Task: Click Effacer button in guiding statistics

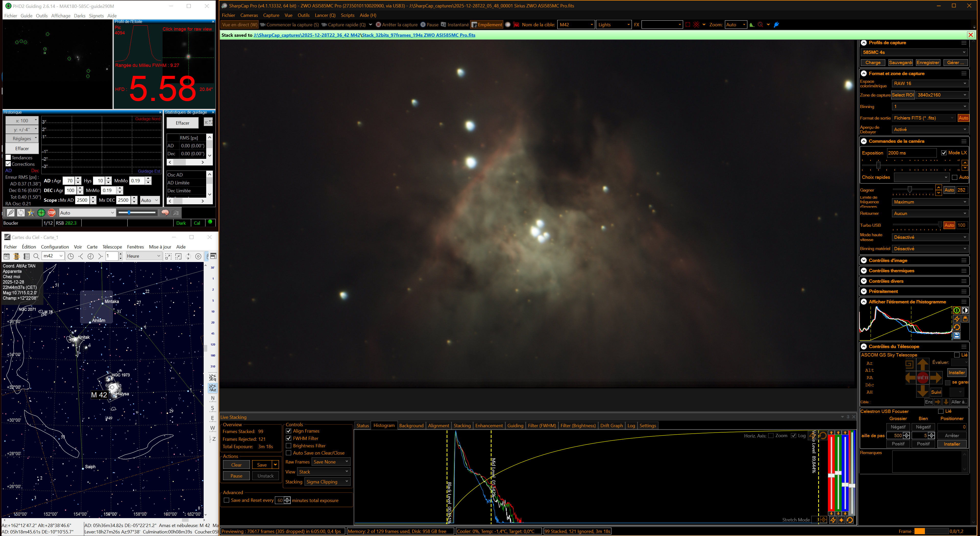Action: click(x=183, y=123)
